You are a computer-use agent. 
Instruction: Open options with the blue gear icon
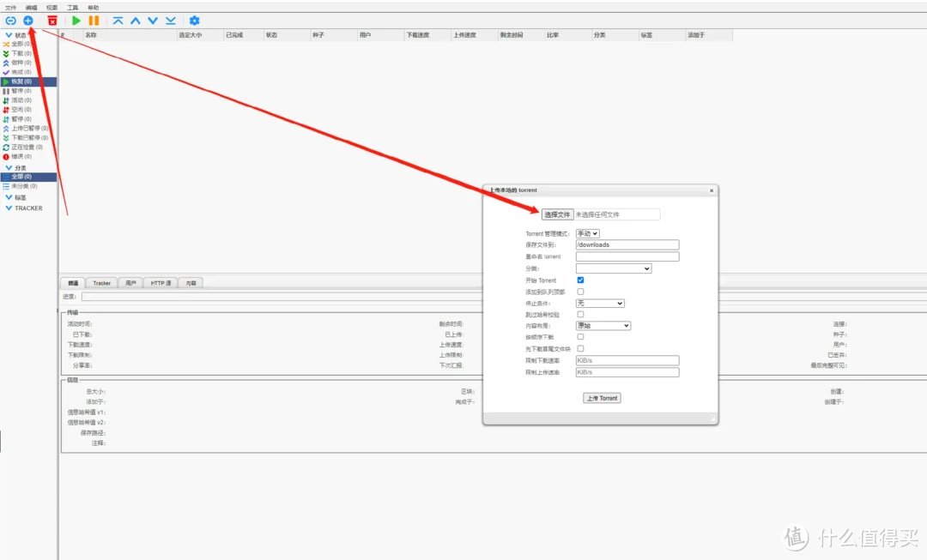[194, 20]
